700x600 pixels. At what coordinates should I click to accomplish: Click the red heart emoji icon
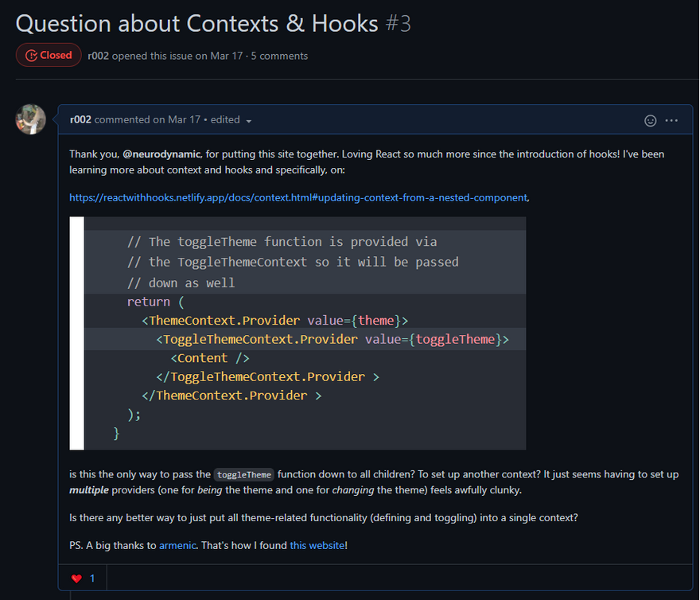coord(76,579)
